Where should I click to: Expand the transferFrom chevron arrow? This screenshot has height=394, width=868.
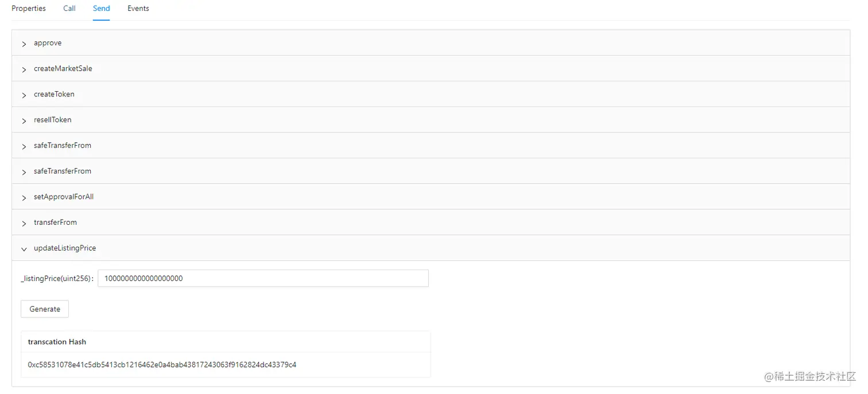(24, 223)
